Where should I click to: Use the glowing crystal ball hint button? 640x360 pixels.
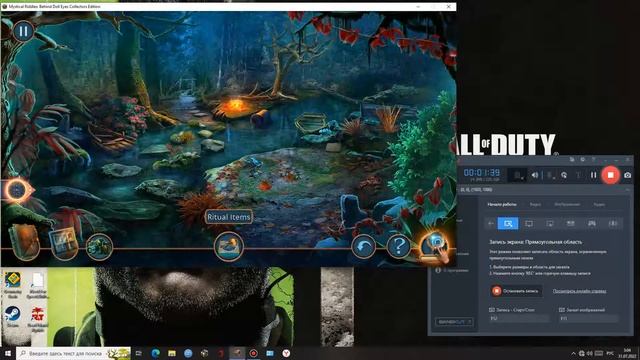435,246
